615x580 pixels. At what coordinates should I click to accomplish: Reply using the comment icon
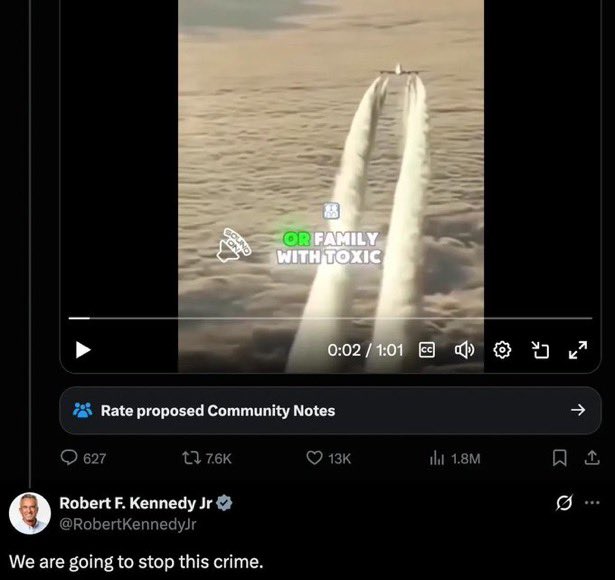click(x=69, y=458)
